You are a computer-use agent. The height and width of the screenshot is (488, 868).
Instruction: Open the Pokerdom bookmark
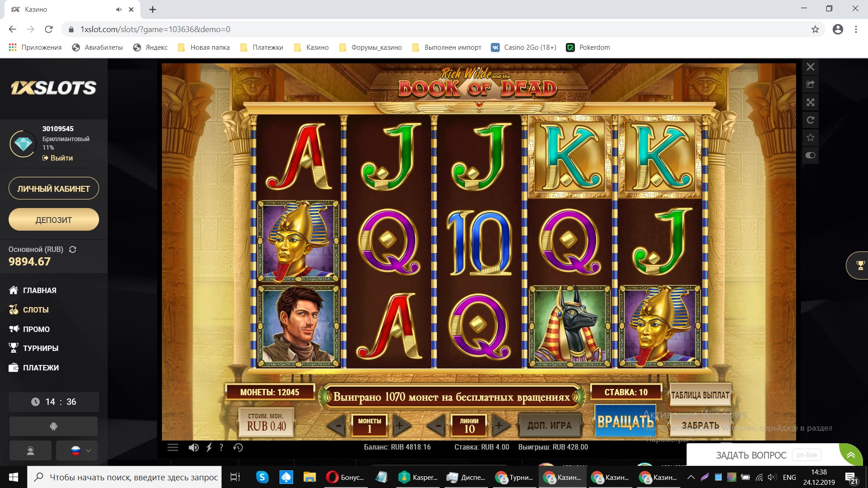tap(588, 47)
